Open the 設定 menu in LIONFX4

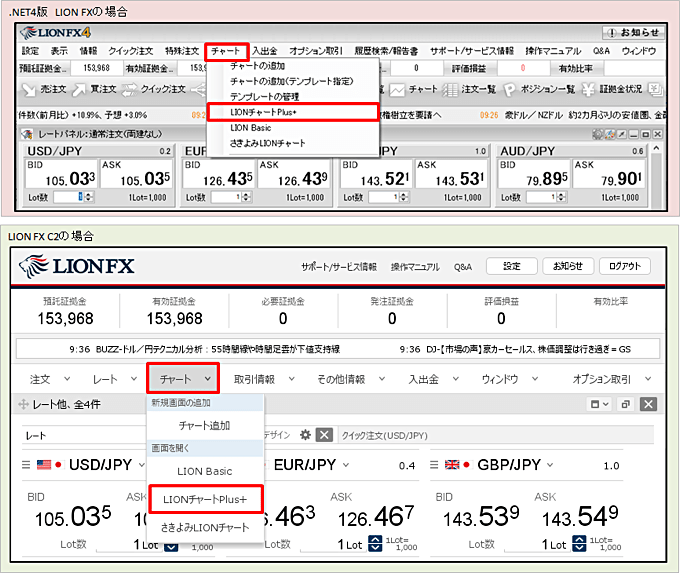click(30, 51)
